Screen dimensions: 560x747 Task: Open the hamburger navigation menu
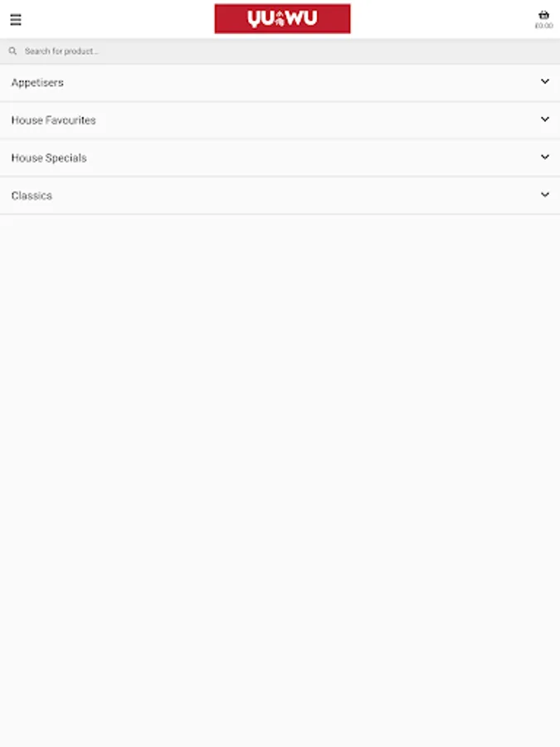point(16,20)
